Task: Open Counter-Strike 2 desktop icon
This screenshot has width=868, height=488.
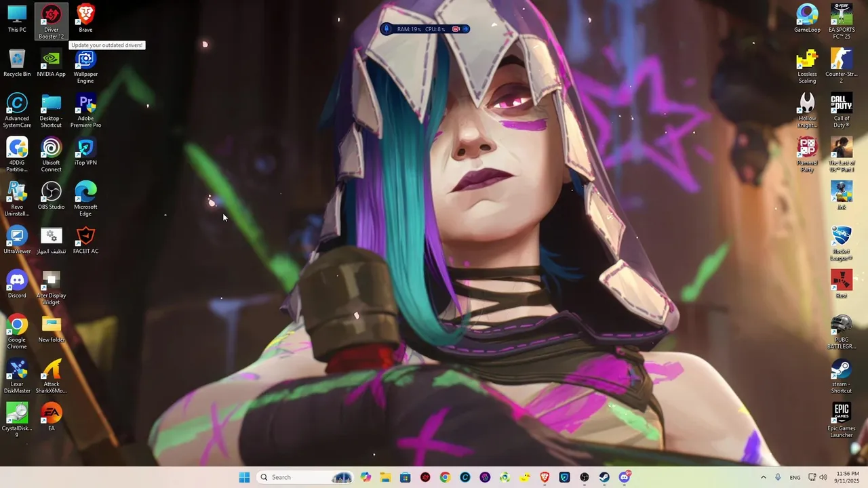Action: [x=842, y=66]
